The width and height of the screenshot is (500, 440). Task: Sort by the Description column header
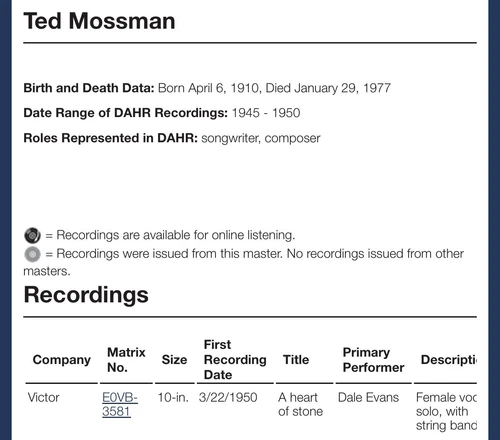449,360
